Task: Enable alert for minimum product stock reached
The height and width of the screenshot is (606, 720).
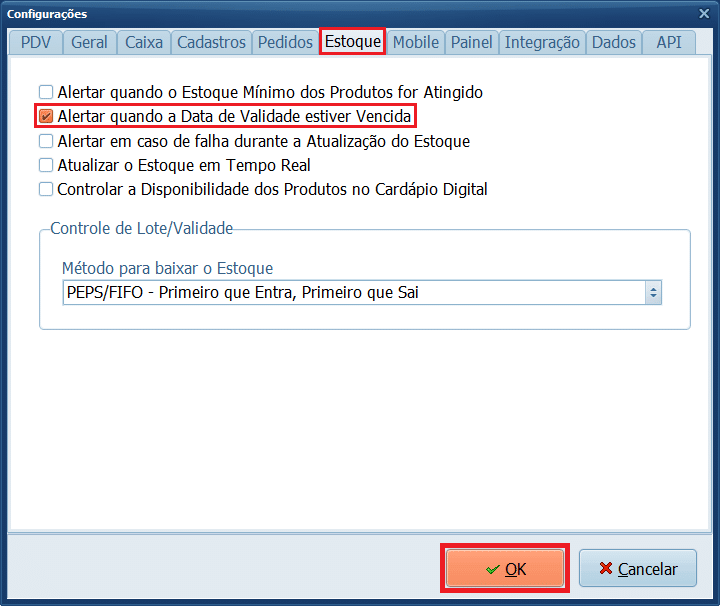Action: pyautogui.click(x=46, y=92)
